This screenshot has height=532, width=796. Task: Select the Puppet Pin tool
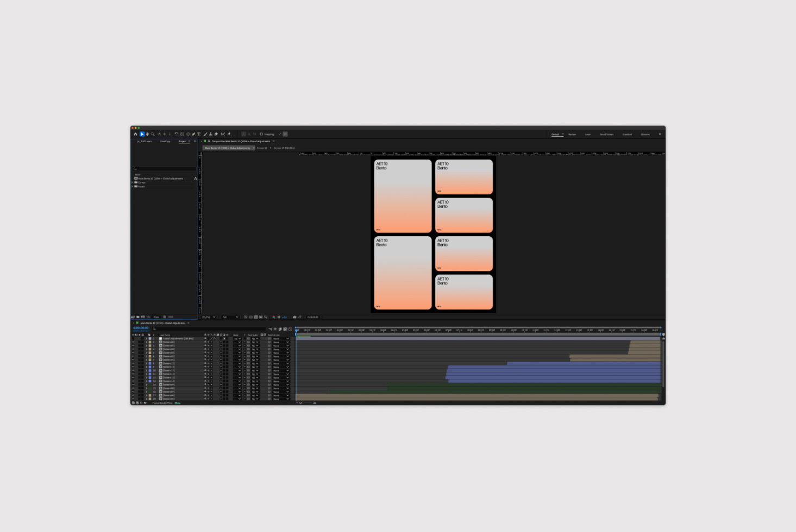229,134
